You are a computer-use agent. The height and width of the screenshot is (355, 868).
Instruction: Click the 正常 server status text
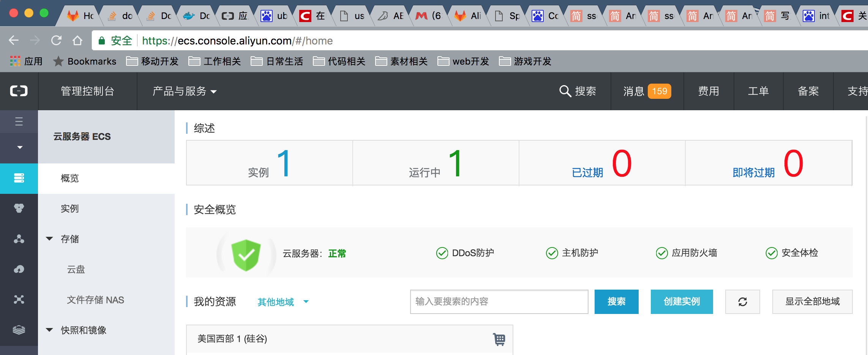point(337,254)
